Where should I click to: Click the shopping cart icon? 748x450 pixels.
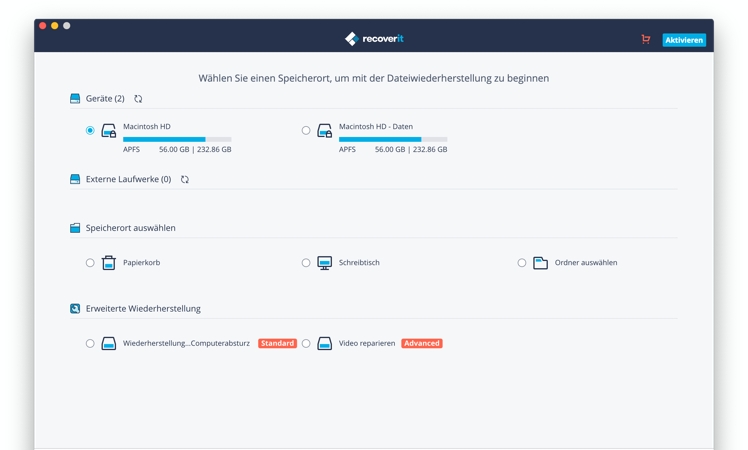645,40
